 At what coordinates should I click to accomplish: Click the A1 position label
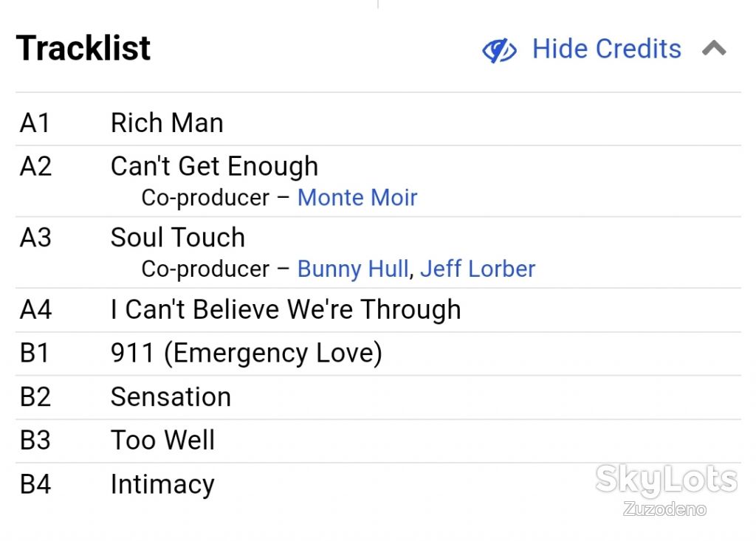coord(35,123)
